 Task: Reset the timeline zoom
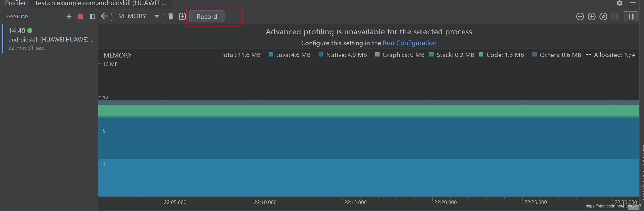click(603, 17)
